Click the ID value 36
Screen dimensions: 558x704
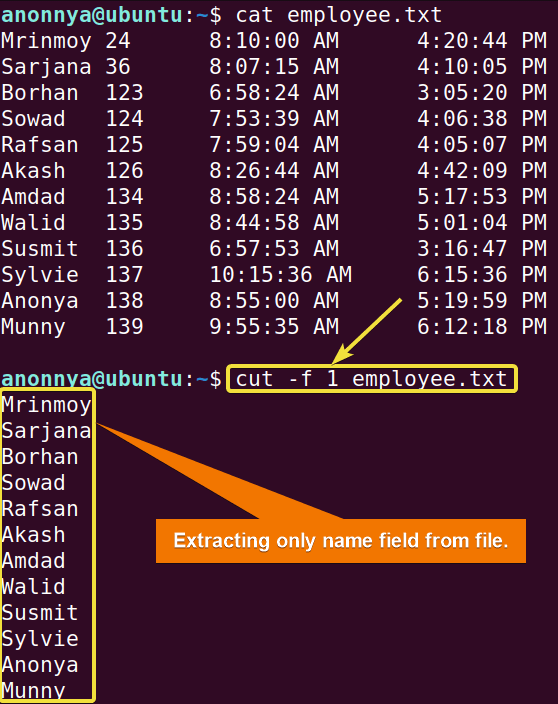[118, 67]
